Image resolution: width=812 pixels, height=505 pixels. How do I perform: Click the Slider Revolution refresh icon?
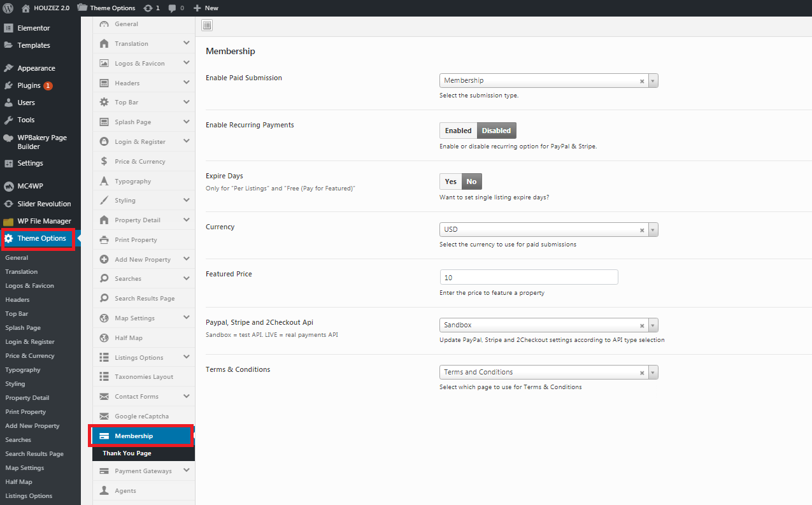pyautogui.click(x=8, y=204)
